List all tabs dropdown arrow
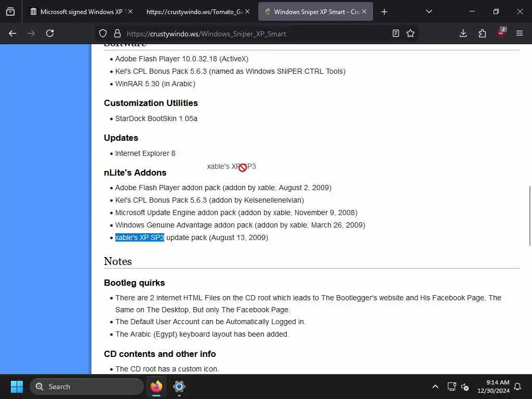 click(x=429, y=11)
